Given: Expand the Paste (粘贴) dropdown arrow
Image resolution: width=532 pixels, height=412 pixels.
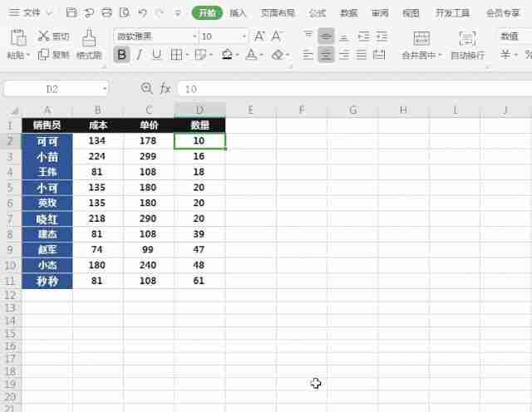Looking at the screenshot, I should click(x=28, y=55).
